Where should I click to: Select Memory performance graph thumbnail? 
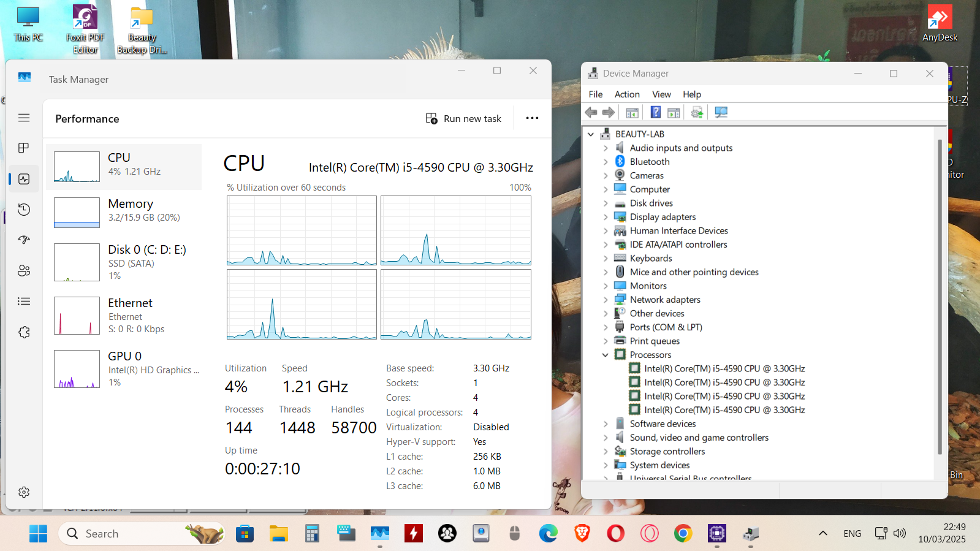point(77,213)
